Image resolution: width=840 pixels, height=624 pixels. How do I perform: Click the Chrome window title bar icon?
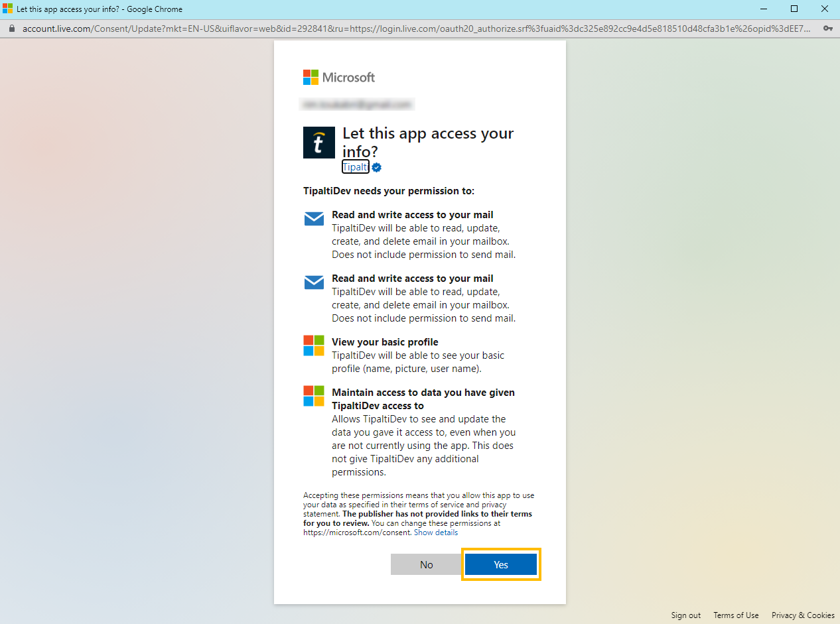[x=8, y=9]
